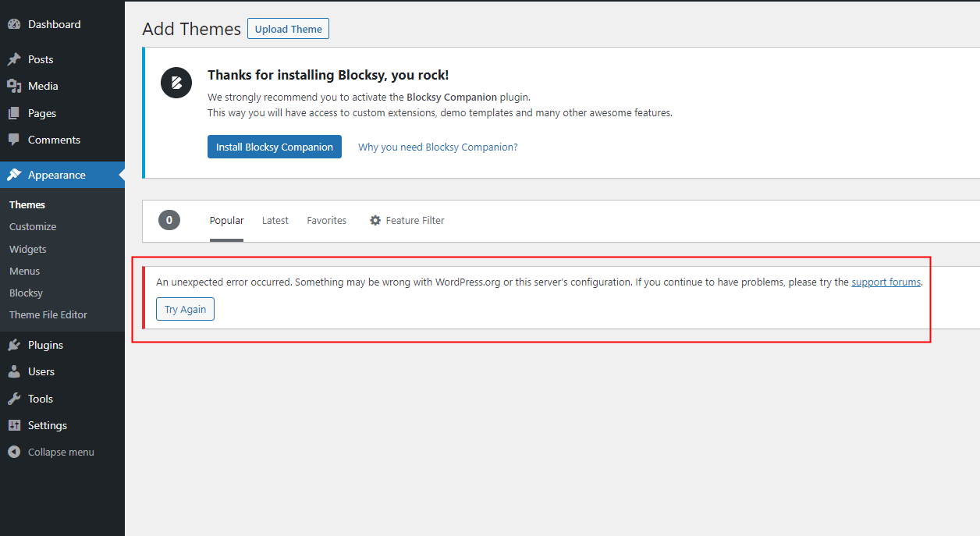Select Widgets submenu item
Image resolution: width=980 pixels, height=536 pixels.
click(28, 249)
